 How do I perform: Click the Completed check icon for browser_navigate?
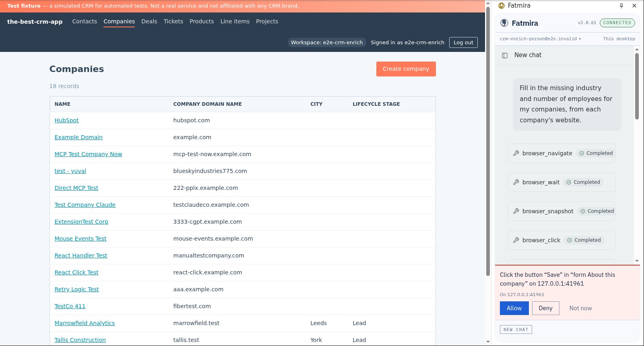click(x=582, y=153)
